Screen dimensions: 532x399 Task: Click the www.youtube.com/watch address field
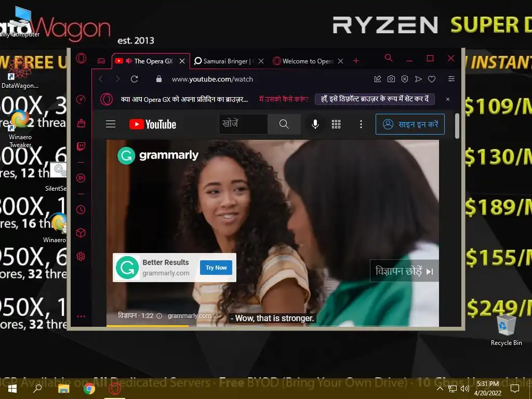pos(212,79)
